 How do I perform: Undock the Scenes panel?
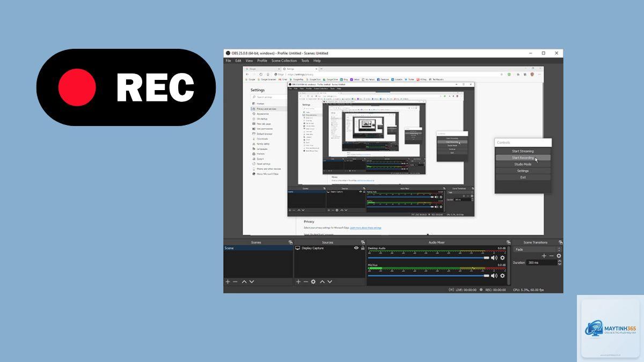(290, 242)
